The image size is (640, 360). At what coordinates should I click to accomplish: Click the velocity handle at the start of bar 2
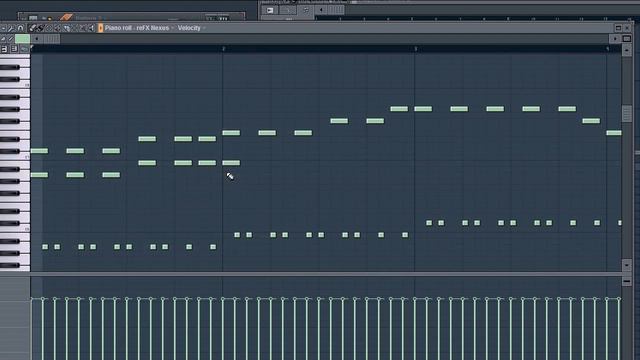pyautogui.click(x=223, y=300)
